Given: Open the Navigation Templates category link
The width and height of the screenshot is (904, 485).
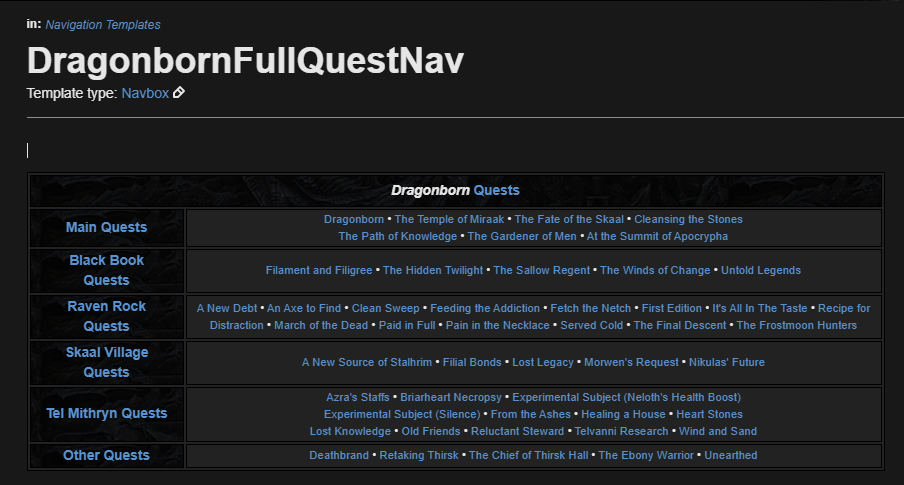Looking at the screenshot, I should [103, 25].
